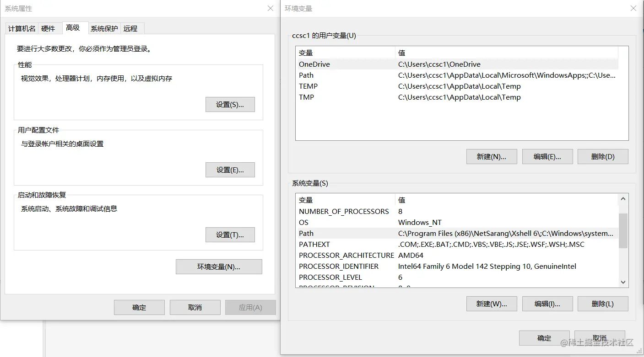Close the 系统属性 window

[271, 8]
